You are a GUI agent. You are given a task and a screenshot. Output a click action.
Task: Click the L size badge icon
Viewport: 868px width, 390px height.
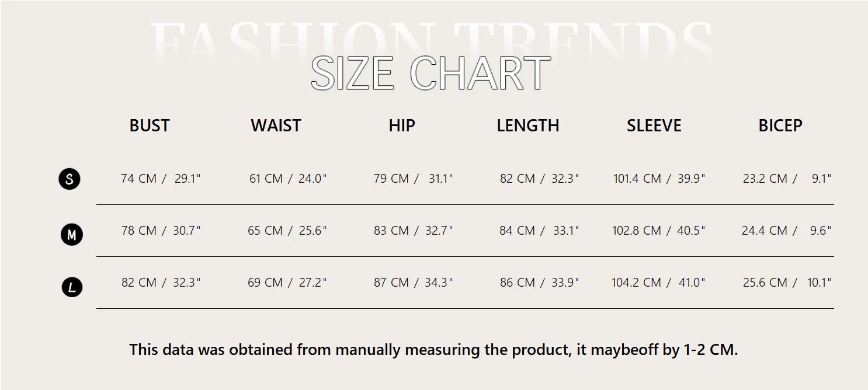click(x=72, y=287)
